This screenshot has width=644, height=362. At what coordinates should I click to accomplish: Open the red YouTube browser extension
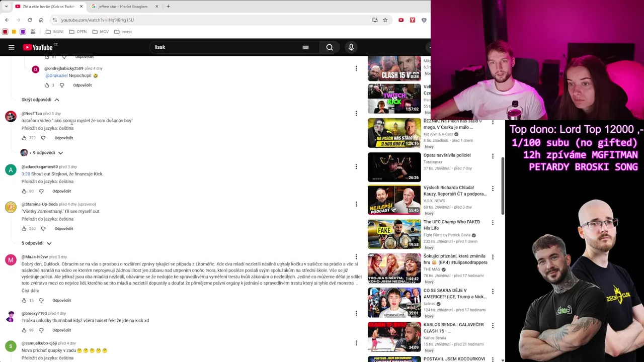point(401,20)
